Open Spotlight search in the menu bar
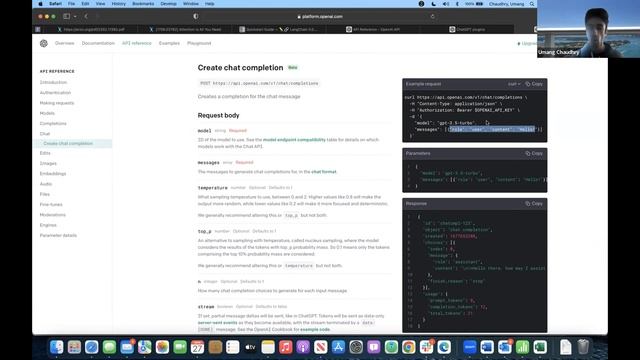The height and width of the screenshot is (360, 640). 532,4
